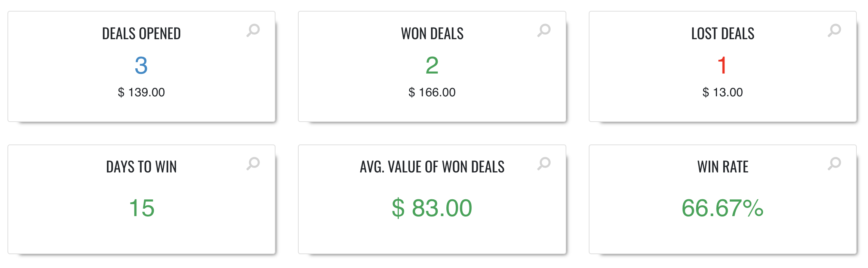
Task: Click the Lost Deals magnifying glass icon
Action: click(834, 30)
